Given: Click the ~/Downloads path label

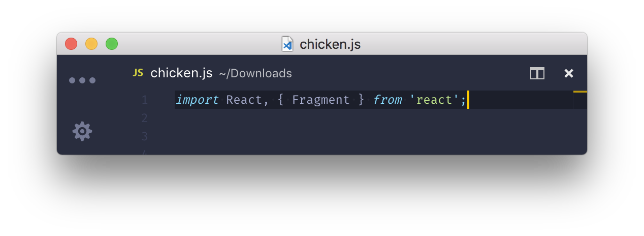Looking at the screenshot, I should tap(255, 74).
